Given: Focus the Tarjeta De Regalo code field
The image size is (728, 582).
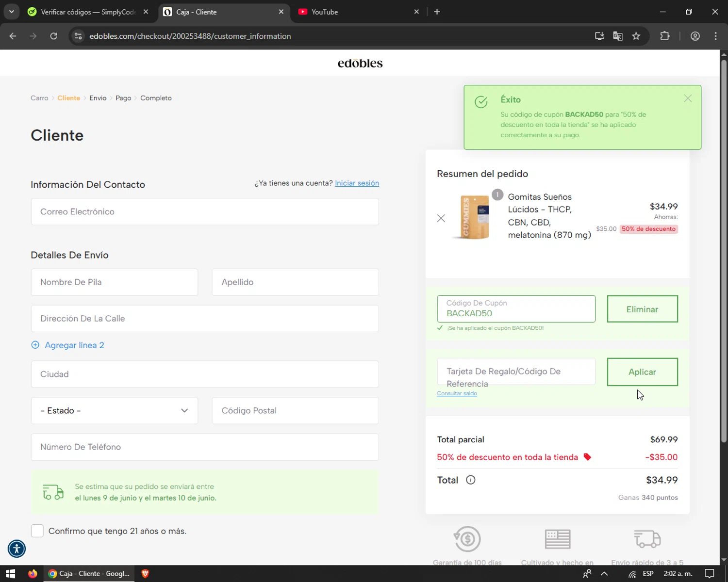Looking at the screenshot, I should 516,372.
